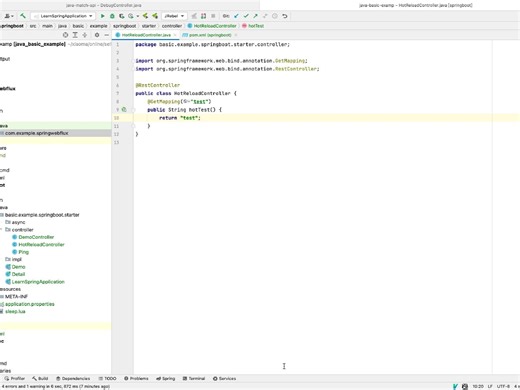Click the rollback undo arrow icon
Screen dimensions: 520x390
point(285,16)
